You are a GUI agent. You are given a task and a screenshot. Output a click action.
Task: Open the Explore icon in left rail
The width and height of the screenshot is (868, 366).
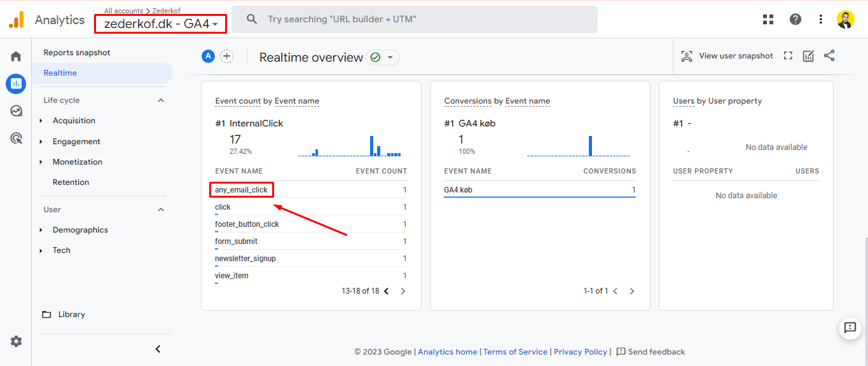click(16, 111)
